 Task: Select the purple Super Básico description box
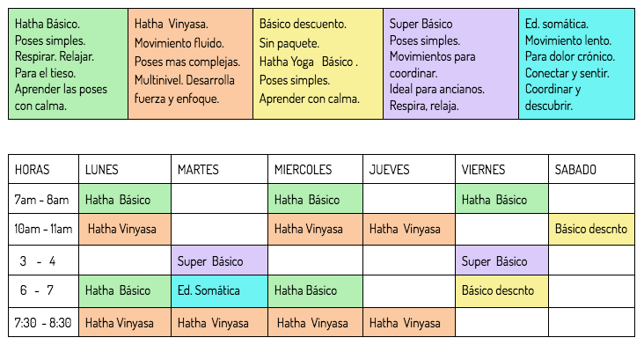pos(451,64)
